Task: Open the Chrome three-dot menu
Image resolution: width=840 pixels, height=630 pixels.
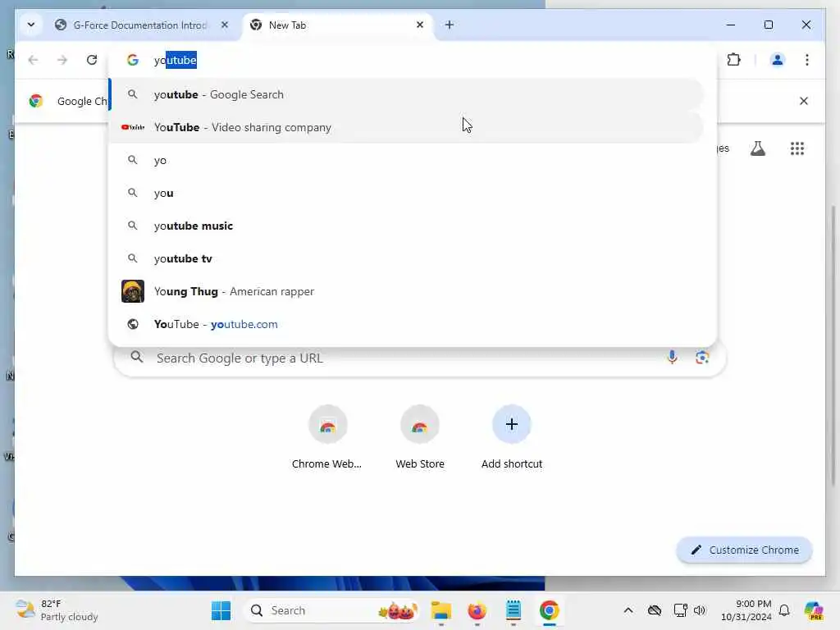Action: [x=807, y=60]
